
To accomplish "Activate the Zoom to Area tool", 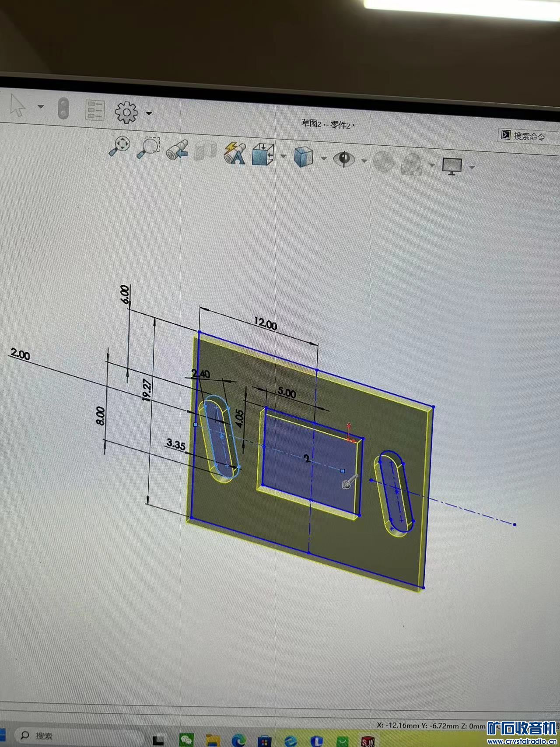I will pyautogui.click(x=148, y=147).
